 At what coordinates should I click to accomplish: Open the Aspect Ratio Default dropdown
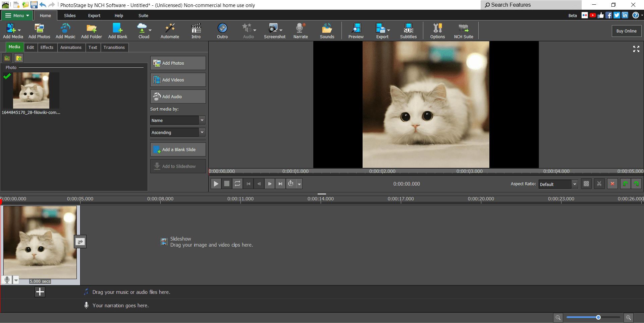coord(558,184)
